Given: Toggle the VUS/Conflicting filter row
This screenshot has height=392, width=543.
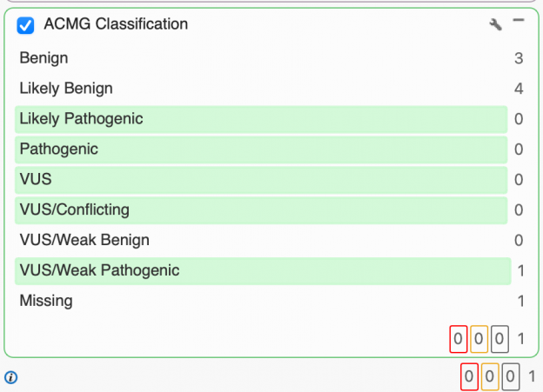Looking at the screenshot, I should click(261, 210).
